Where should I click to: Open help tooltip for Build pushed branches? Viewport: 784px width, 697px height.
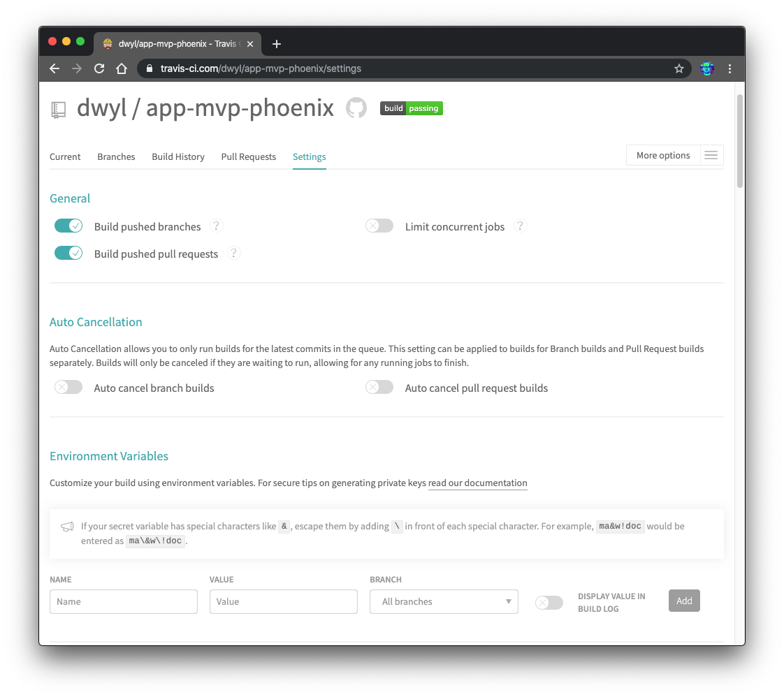[x=217, y=226]
